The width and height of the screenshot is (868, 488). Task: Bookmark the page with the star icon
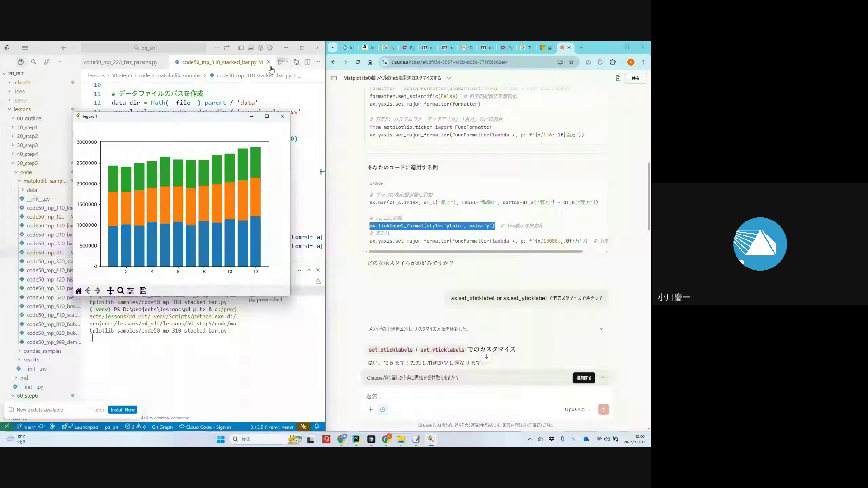pos(571,62)
